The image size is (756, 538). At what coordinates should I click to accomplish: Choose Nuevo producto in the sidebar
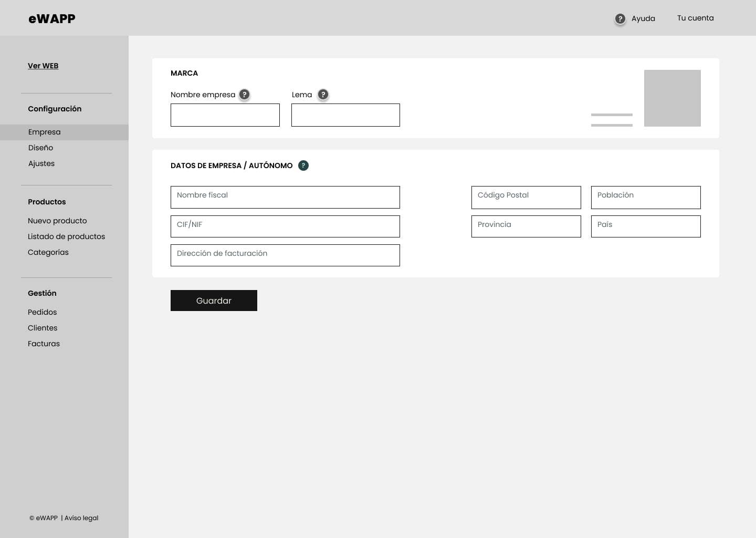[57, 221]
